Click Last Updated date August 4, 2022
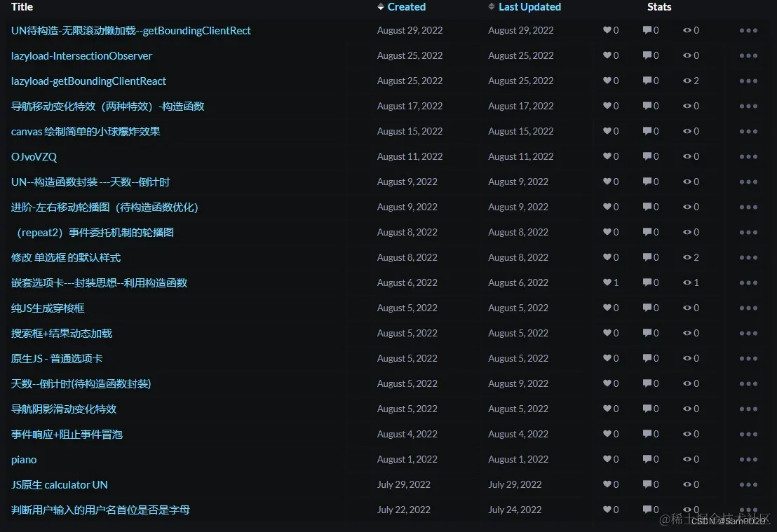 tap(518, 435)
